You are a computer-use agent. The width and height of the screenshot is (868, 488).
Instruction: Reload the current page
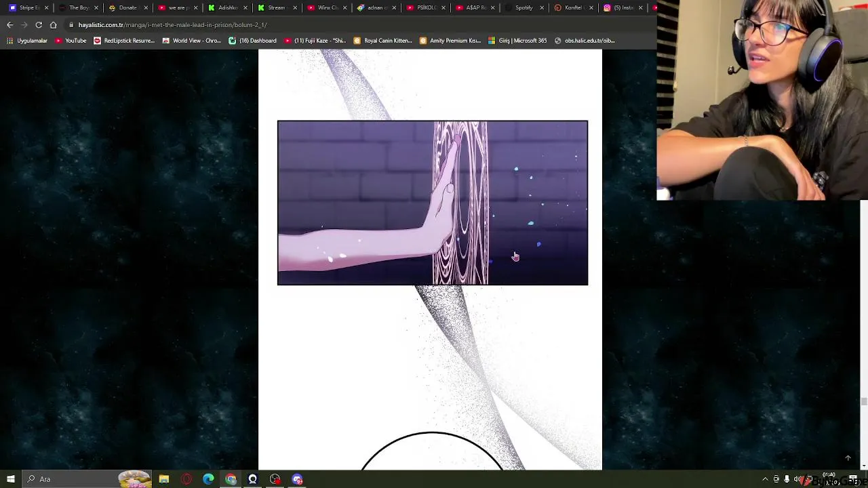click(39, 25)
